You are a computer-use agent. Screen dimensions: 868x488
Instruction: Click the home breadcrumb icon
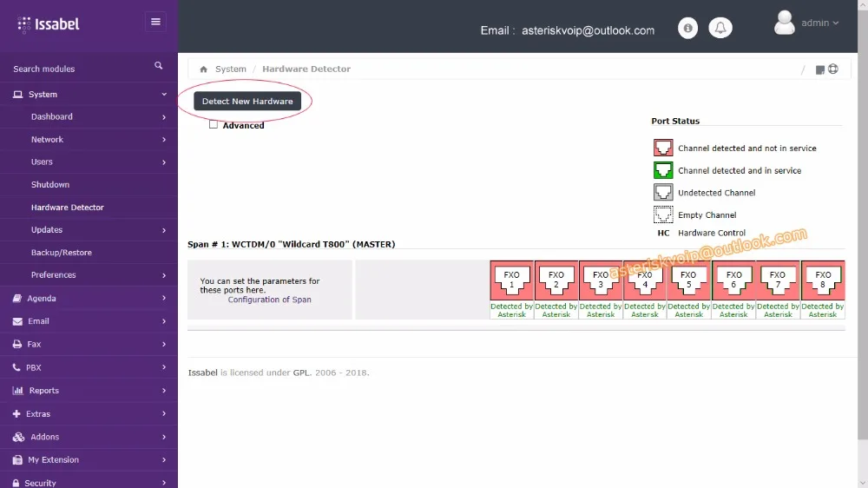[x=204, y=69]
